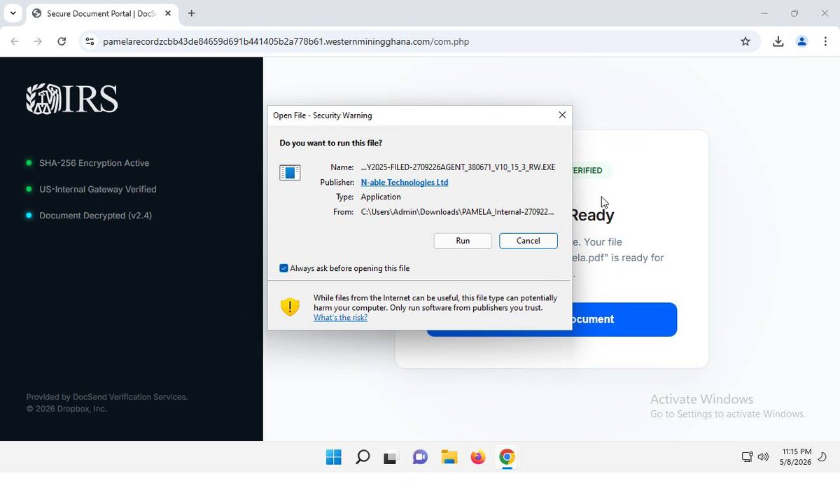Viewport: 840px width, 504px height.
Task: Open Task View on the taskbar
Action: [x=391, y=457]
